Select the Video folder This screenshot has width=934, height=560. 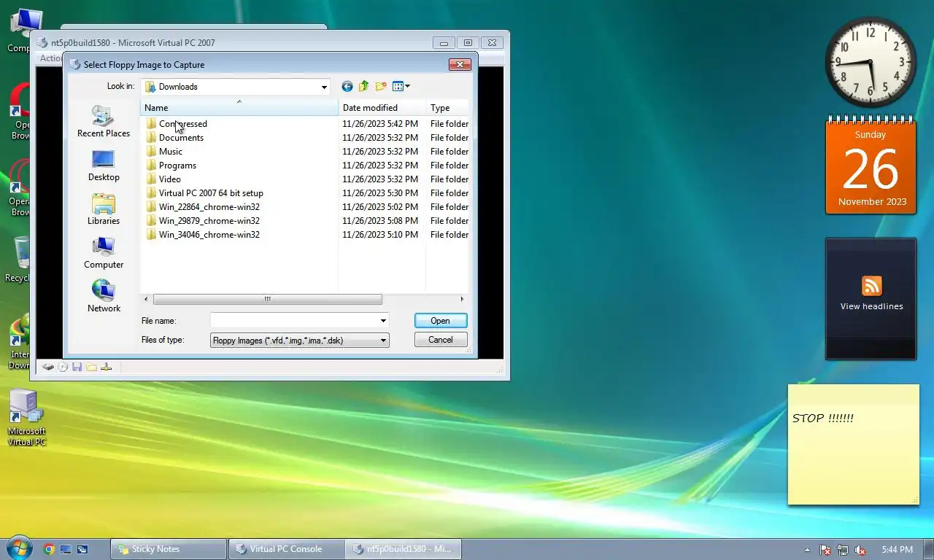(163, 179)
